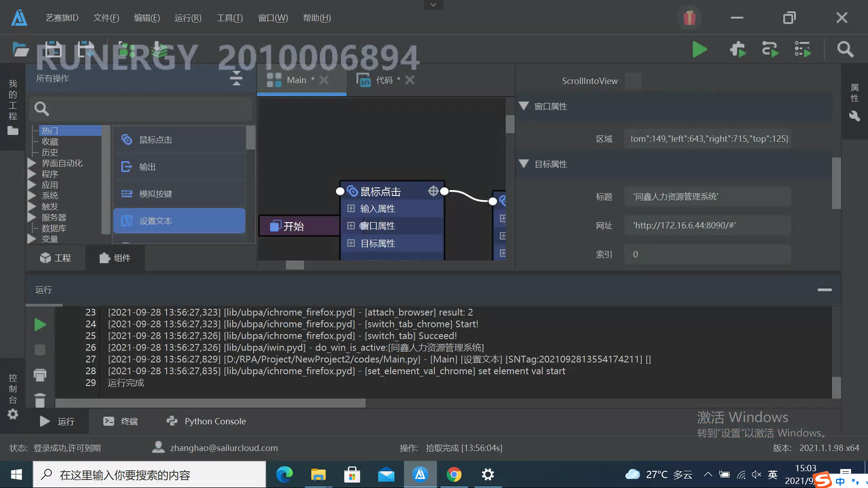
Task: Toggle the ScrollIntoView checkbox
Action: click(x=633, y=81)
